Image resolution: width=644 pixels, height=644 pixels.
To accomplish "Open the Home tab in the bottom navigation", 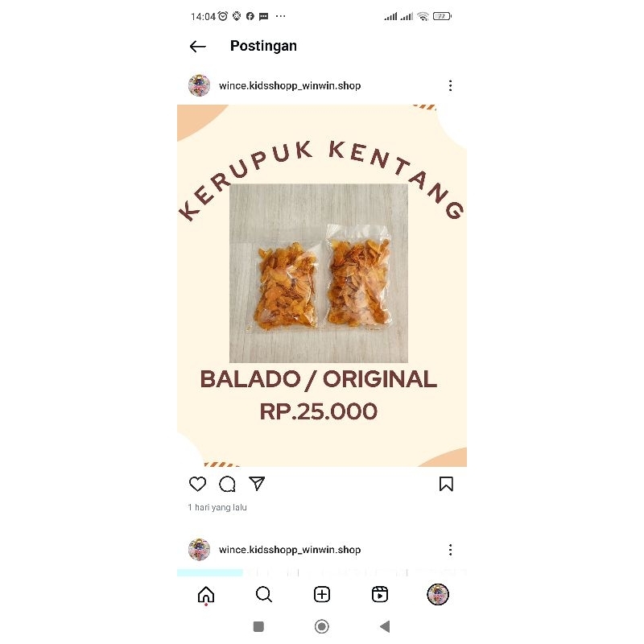I will (206, 595).
